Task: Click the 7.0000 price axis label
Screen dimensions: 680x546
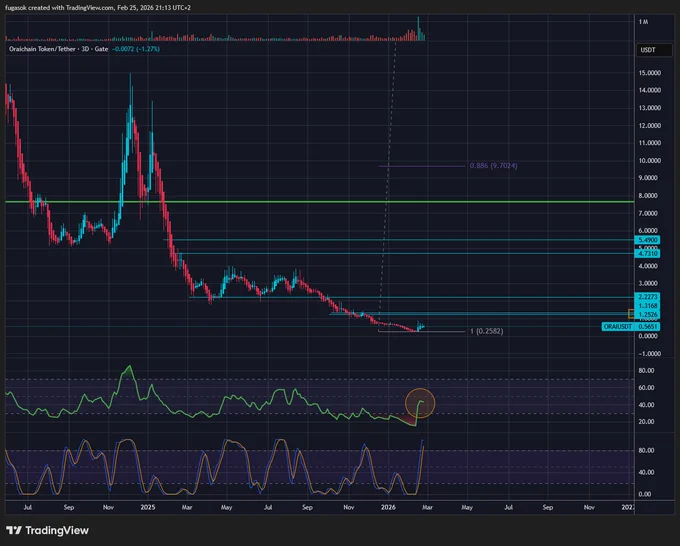Action: coord(650,213)
